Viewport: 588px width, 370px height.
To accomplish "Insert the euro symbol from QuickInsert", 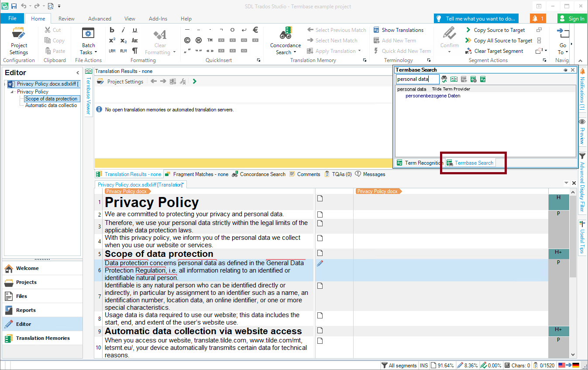I will pyautogui.click(x=255, y=30).
